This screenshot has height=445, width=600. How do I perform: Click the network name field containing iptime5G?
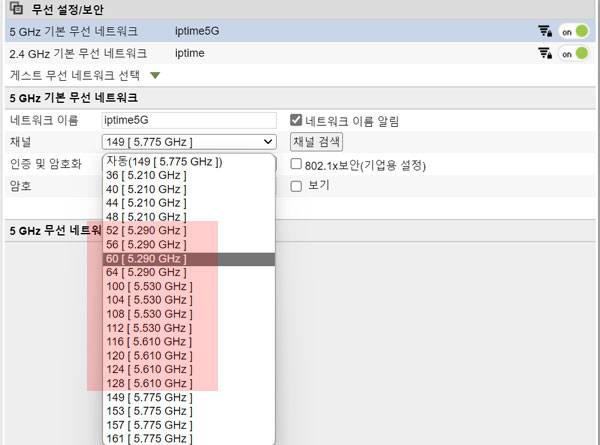[x=188, y=120]
